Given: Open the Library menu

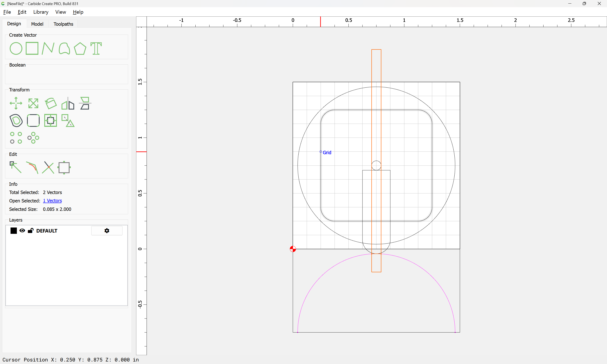Looking at the screenshot, I should tap(41, 12).
